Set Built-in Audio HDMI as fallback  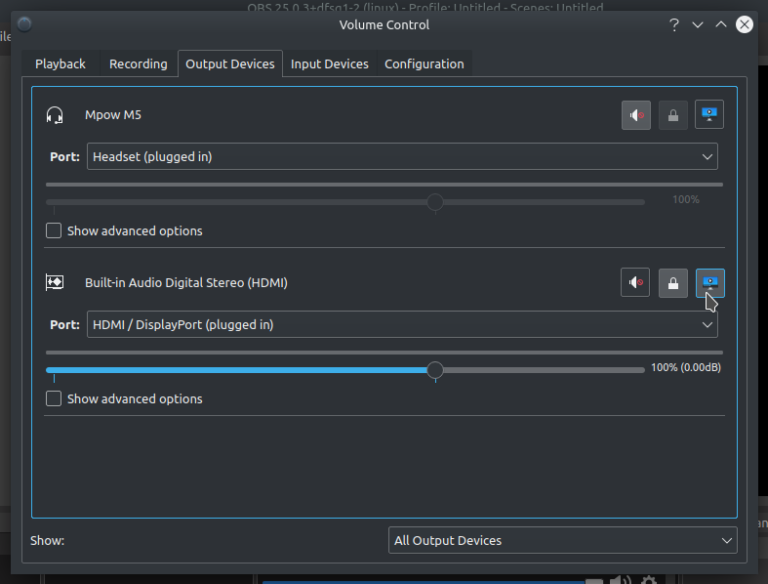coord(710,284)
